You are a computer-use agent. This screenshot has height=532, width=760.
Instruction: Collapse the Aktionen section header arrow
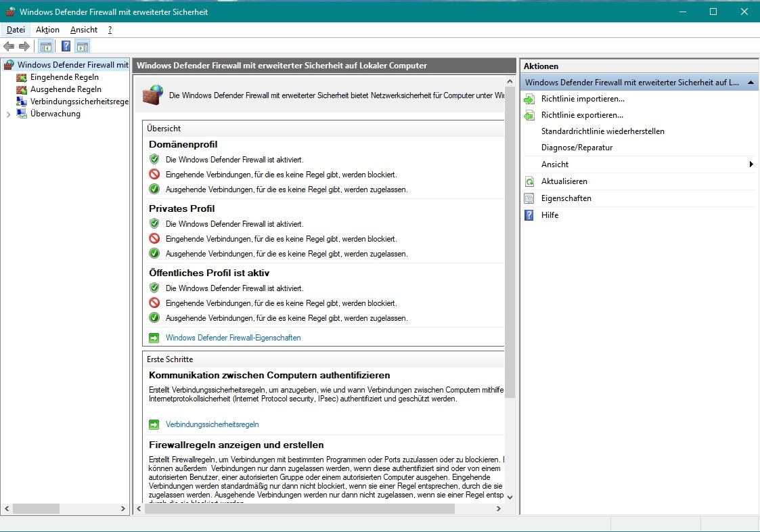[751, 83]
